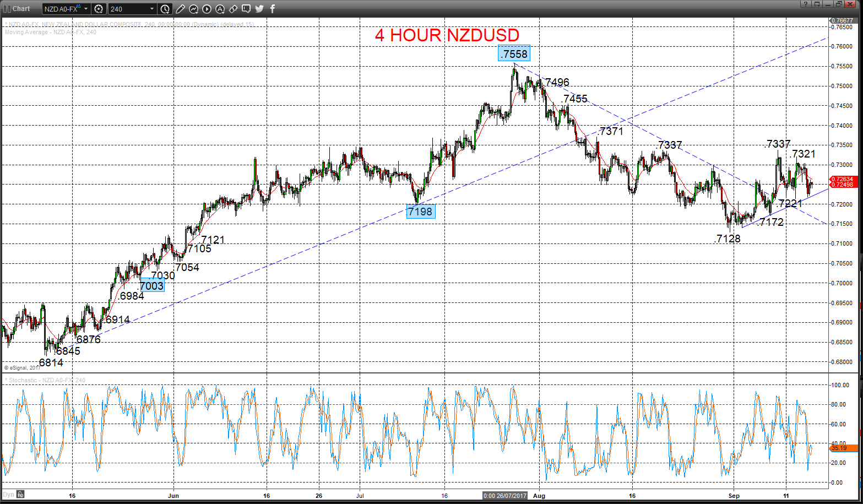Image resolution: width=863 pixels, height=504 pixels.
Task: Click the 7054 price annotation
Action: click(187, 267)
